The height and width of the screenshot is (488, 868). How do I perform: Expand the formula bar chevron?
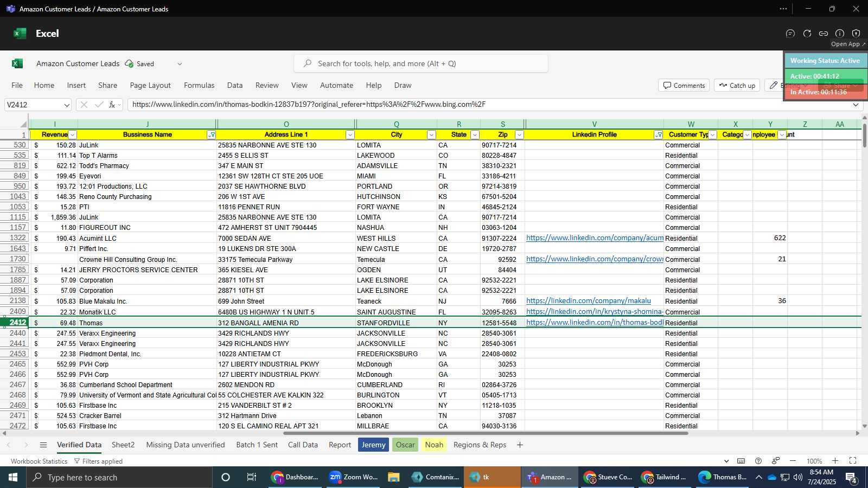point(856,105)
